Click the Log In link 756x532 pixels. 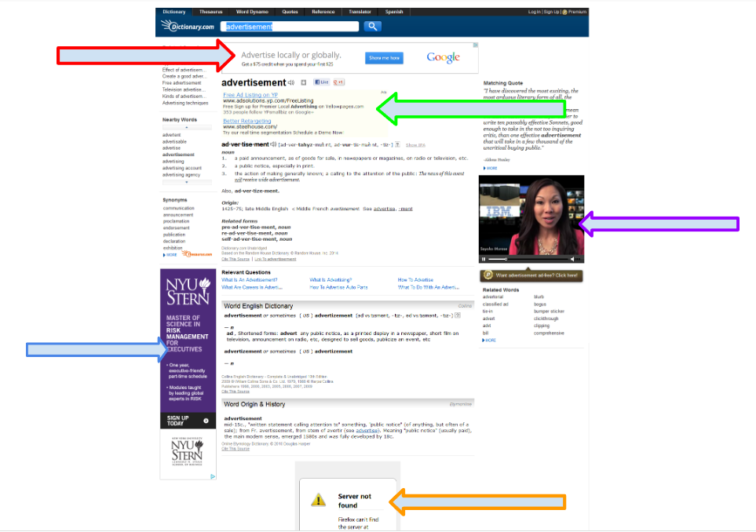[x=534, y=12]
